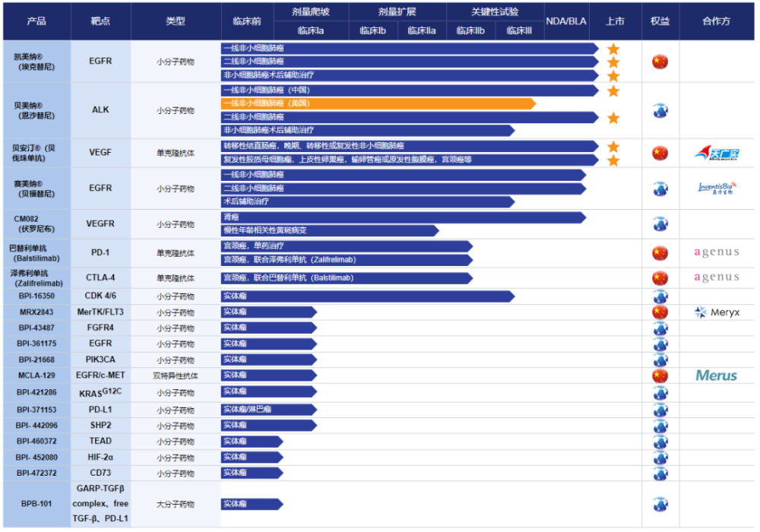This screenshot has height=532, width=760.
Task: Click the 关键性试验 column header
Action: pyautogui.click(x=492, y=12)
